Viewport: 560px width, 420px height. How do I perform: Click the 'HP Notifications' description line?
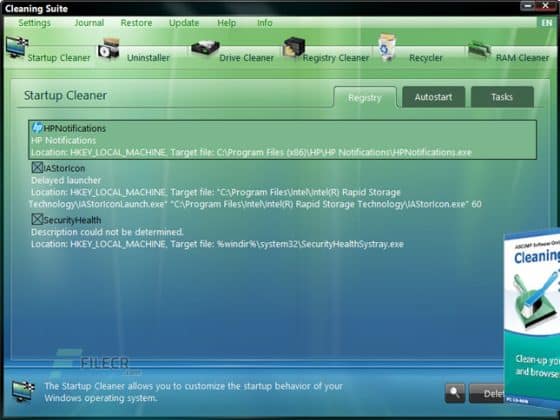tap(64, 140)
